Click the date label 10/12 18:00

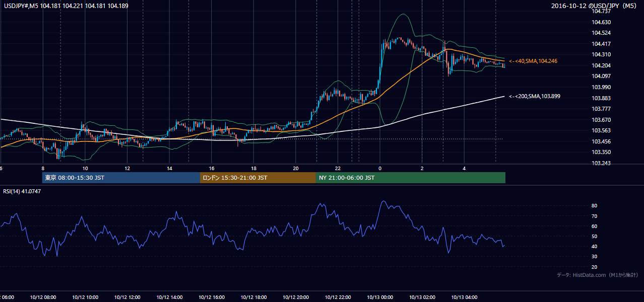[253, 297]
